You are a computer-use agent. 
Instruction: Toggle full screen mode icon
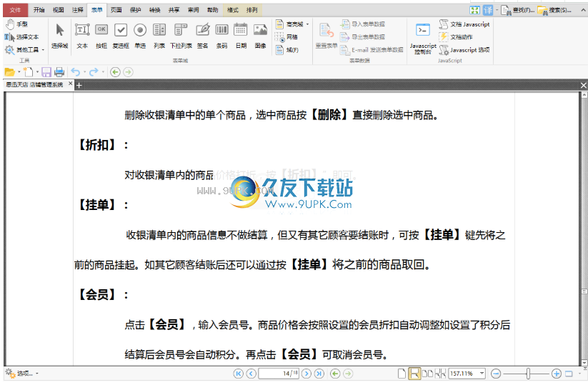[x=474, y=10]
